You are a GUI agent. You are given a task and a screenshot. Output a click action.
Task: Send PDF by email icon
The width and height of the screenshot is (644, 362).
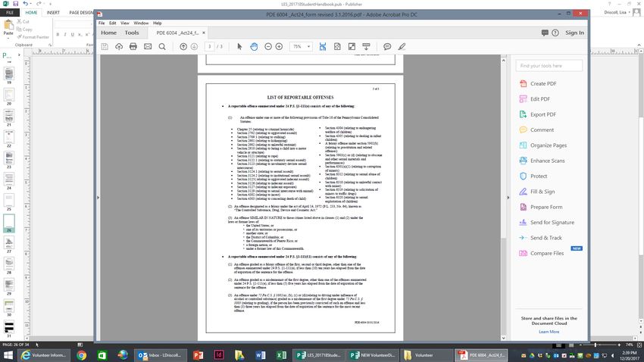pos(148,47)
